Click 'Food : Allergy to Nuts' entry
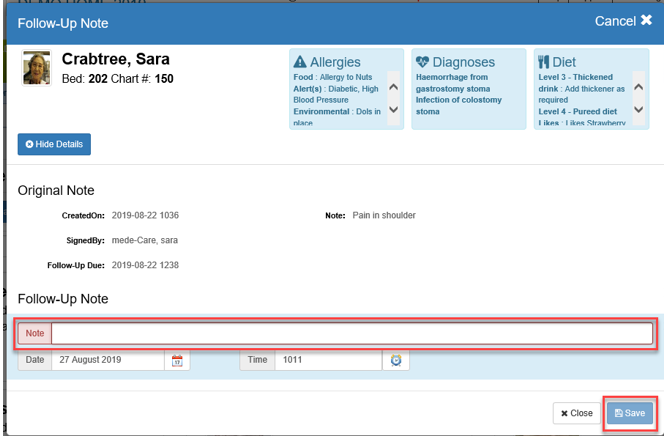The width and height of the screenshot is (664, 439). 333,77
